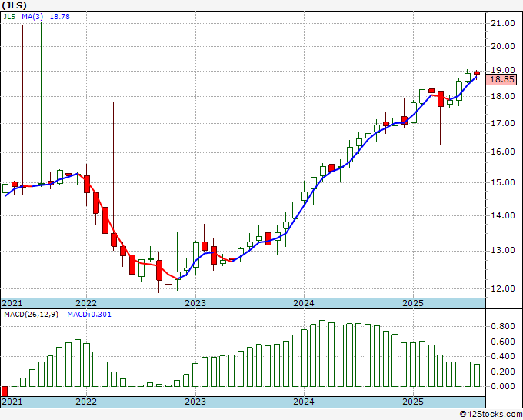This screenshot has width=523, height=420.
Task: Click the 21.00 price axis label
Action: pyautogui.click(x=503, y=23)
